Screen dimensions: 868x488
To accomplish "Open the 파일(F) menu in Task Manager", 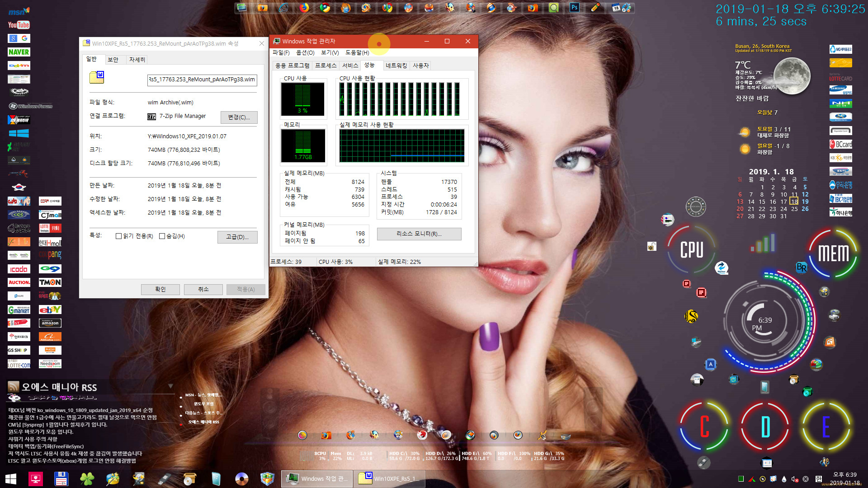I will [x=281, y=52].
